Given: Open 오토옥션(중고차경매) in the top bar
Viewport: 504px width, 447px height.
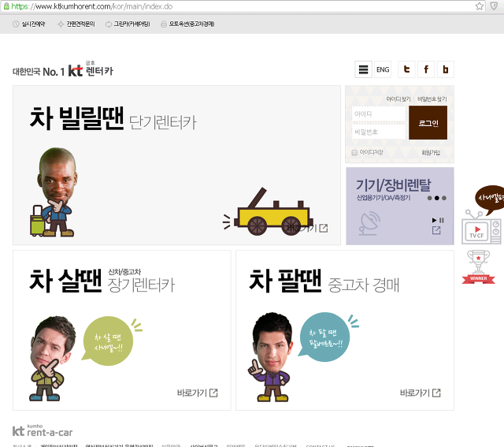Looking at the screenshot, I should [187, 24].
